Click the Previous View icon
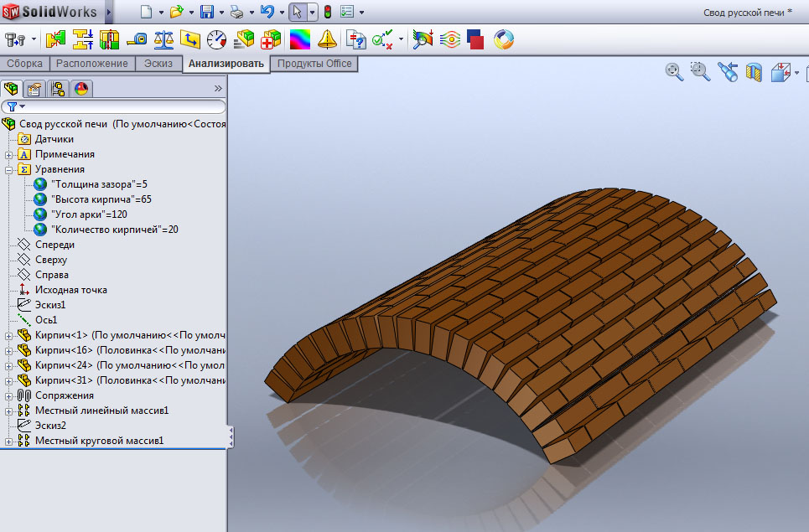 tap(728, 72)
